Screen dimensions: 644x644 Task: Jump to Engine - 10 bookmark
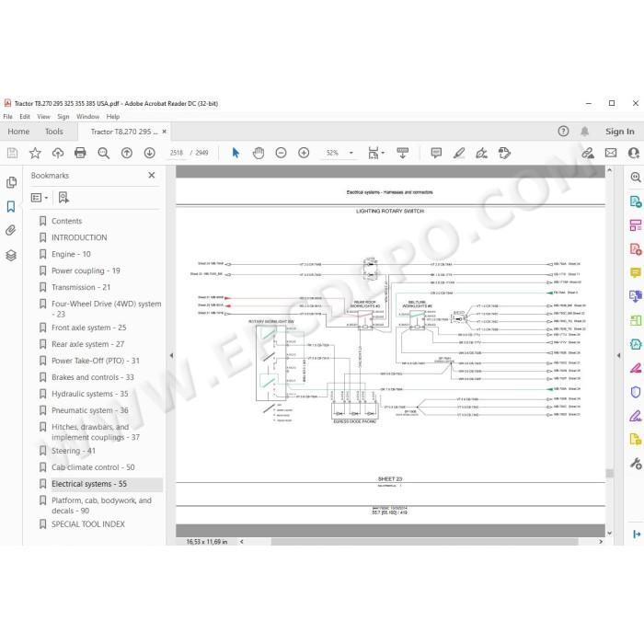point(71,254)
